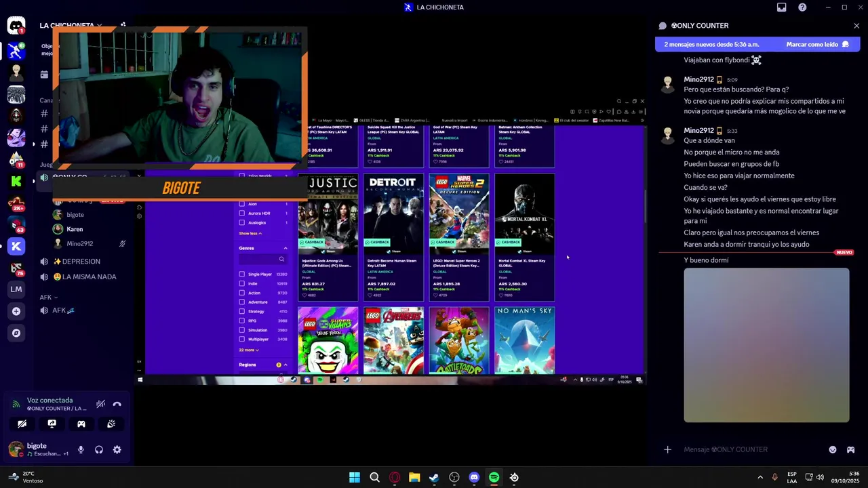Open Spotify from Windows taskbar
Screen dimensions: 868x488
(x=494, y=478)
